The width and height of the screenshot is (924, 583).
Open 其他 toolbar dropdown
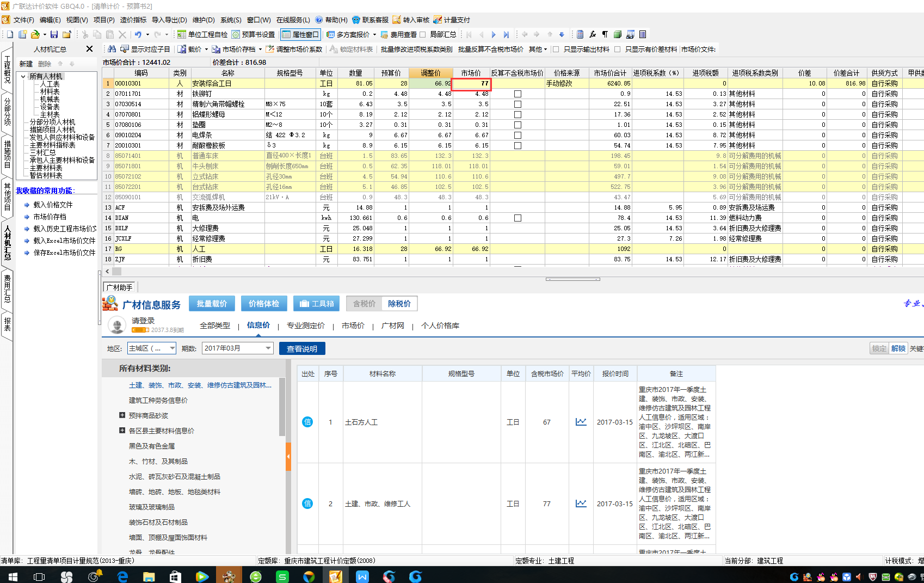coord(538,49)
